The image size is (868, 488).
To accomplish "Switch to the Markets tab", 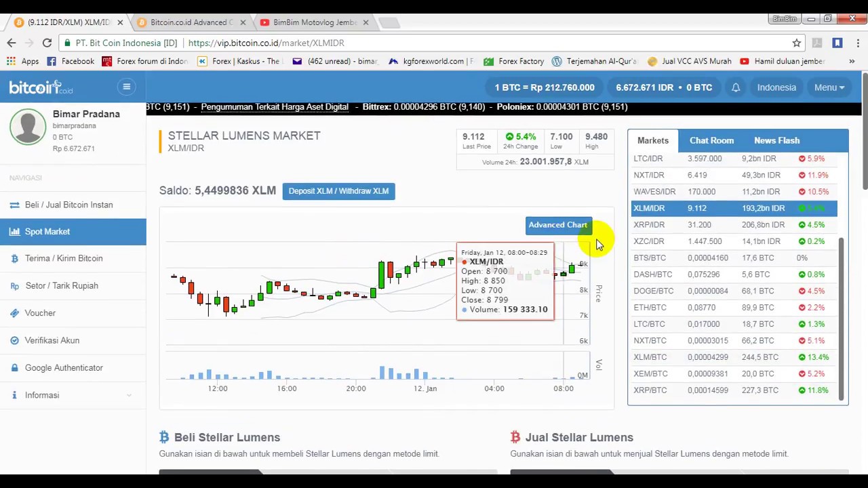I will click(x=653, y=140).
